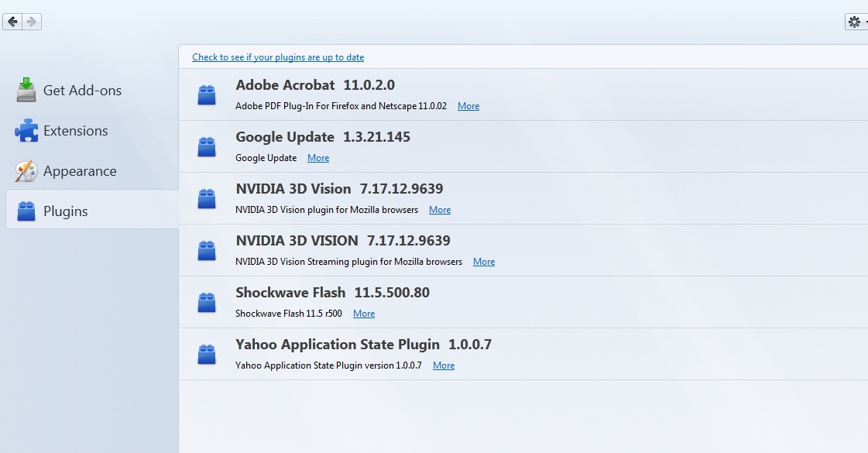
Task: Open More for Yahoo Application State Plugin
Action: (x=444, y=365)
